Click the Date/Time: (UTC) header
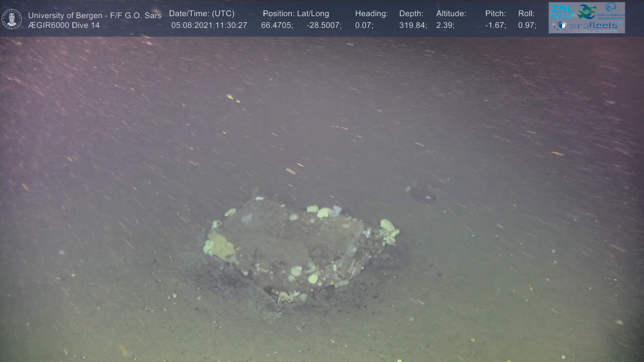The image size is (644, 362). tap(202, 13)
